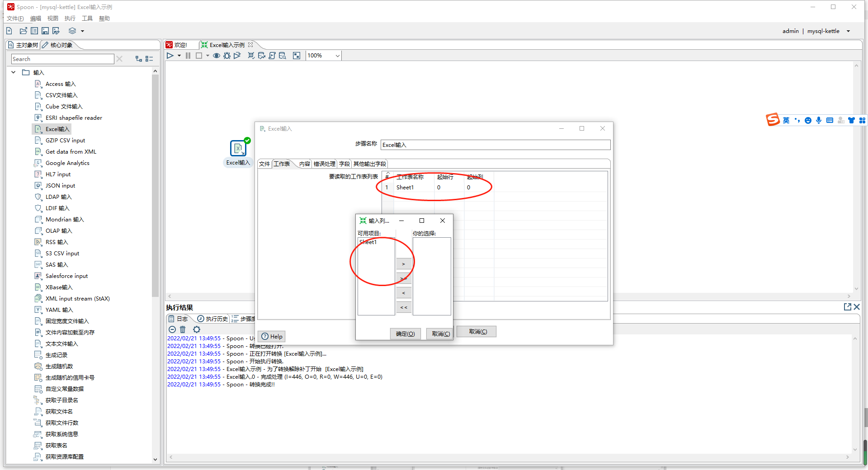Click the preview eye icon in toolbar
This screenshot has width=868, height=470.
point(217,56)
